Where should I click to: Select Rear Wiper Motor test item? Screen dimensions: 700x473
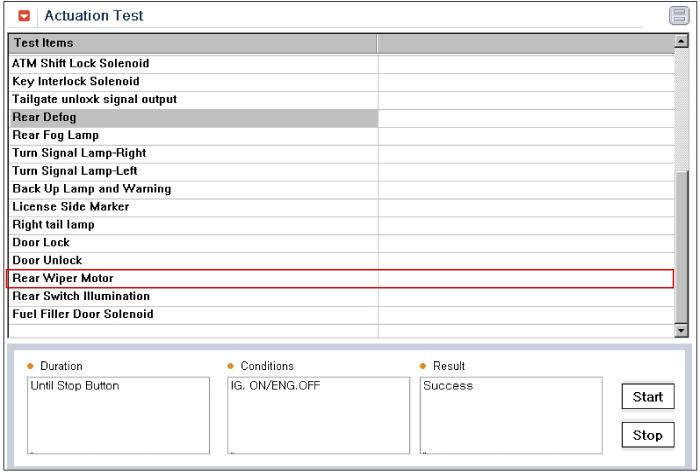click(341, 278)
